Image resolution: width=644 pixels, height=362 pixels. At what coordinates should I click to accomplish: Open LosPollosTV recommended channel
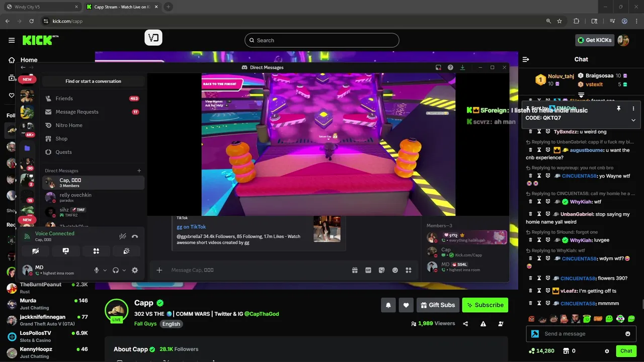(47, 336)
